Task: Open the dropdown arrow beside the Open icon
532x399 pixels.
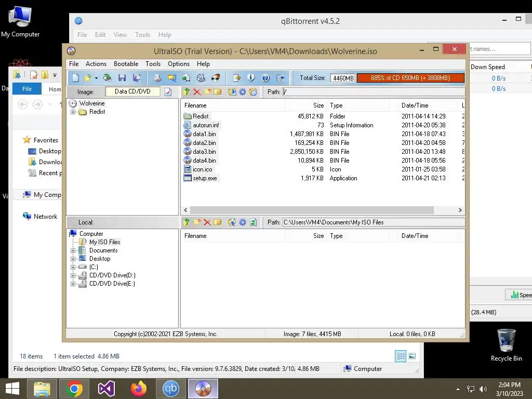Action: point(96,78)
